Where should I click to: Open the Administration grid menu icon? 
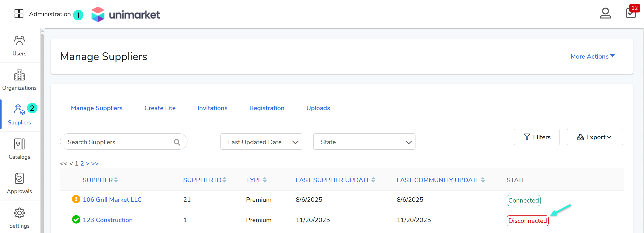[x=19, y=14]
